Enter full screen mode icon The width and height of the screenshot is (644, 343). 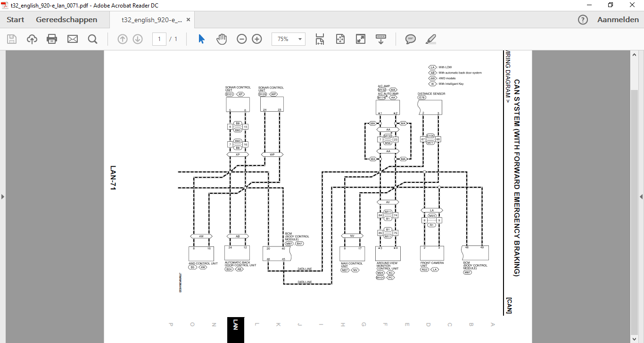[x=361, y=39]
